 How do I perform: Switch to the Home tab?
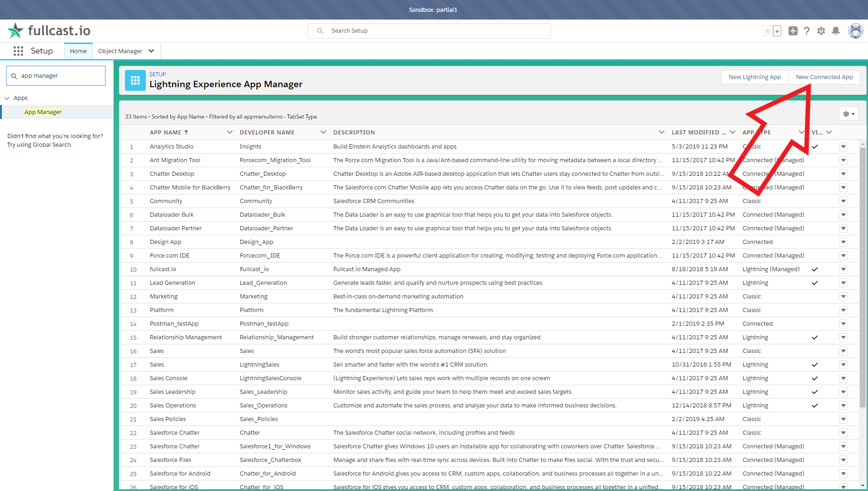(78, 51)
